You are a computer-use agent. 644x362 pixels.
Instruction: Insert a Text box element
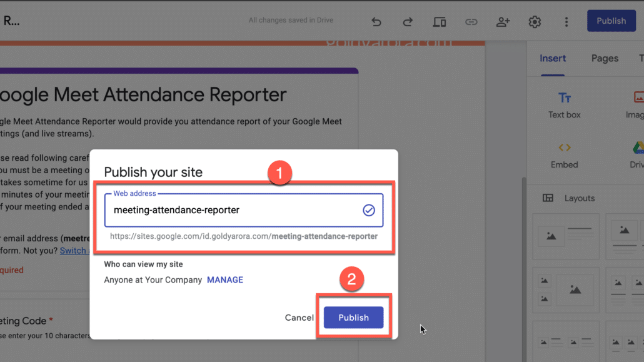pos(565,105)
